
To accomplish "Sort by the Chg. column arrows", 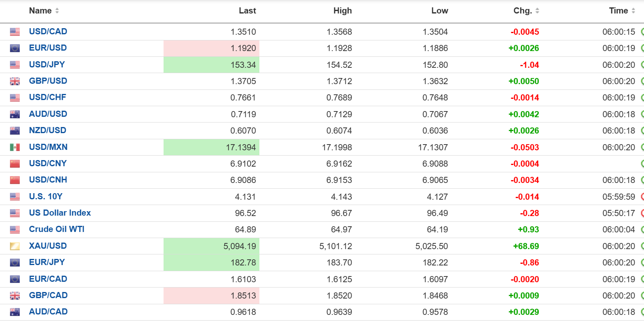I will point(537,11).
